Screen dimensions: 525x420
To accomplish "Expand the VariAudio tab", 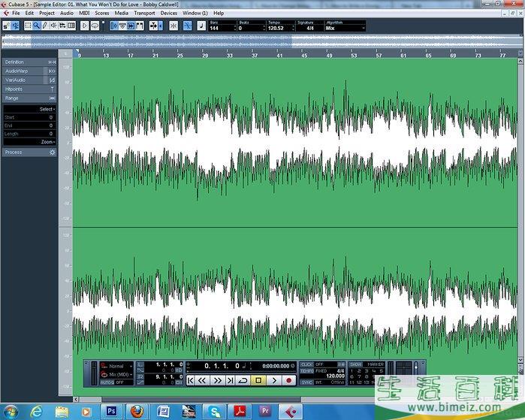I will 29,80.
